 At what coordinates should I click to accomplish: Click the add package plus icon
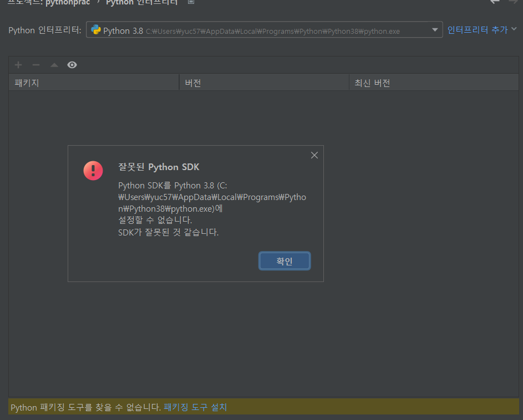[x=18, y=65]
